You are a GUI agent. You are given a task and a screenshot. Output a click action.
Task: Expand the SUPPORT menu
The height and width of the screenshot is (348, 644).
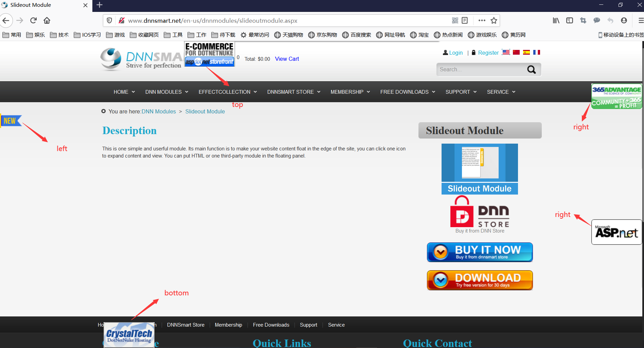click(461, 92)
